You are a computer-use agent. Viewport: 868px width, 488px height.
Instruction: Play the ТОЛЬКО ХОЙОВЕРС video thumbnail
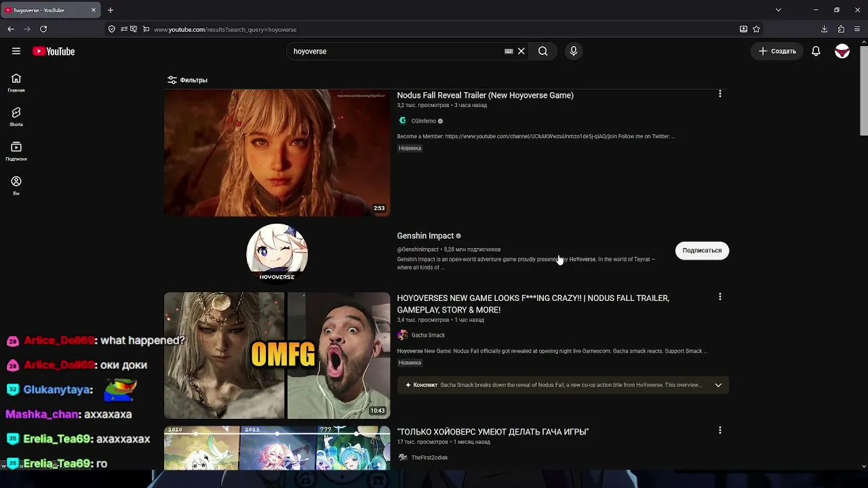(x=277, y=448)
